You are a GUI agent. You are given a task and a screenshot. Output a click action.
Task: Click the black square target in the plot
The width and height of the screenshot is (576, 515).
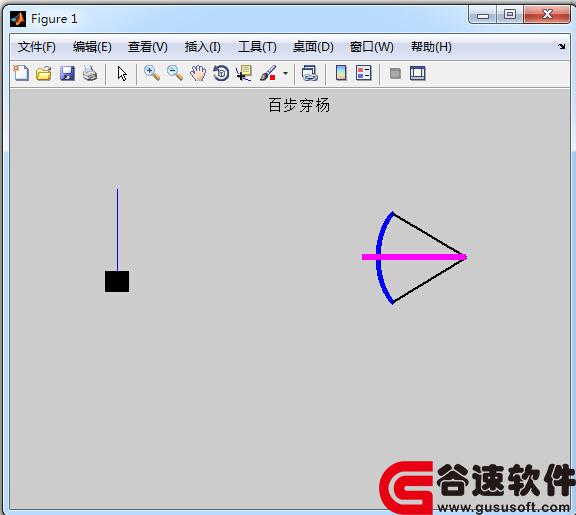[117, 281]
